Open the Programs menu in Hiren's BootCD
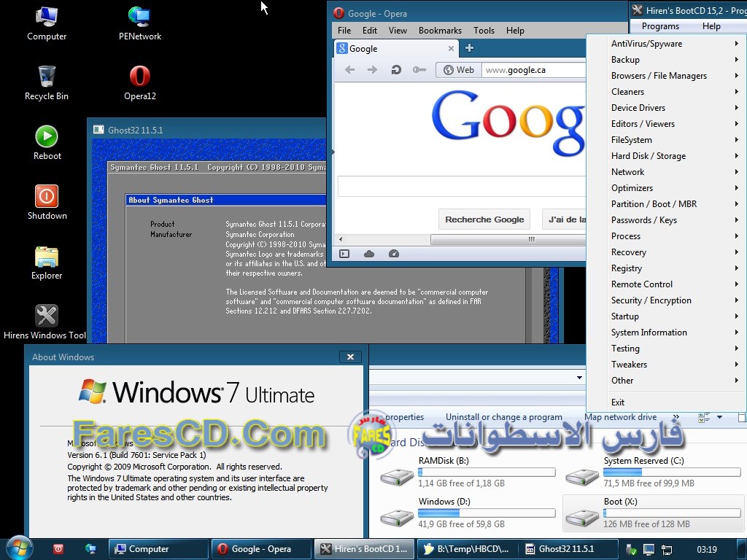 tap(660, 26)
